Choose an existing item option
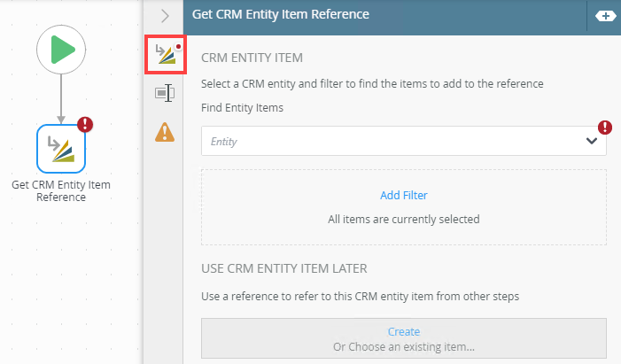 pyautogui.click(x=404, y=345)
